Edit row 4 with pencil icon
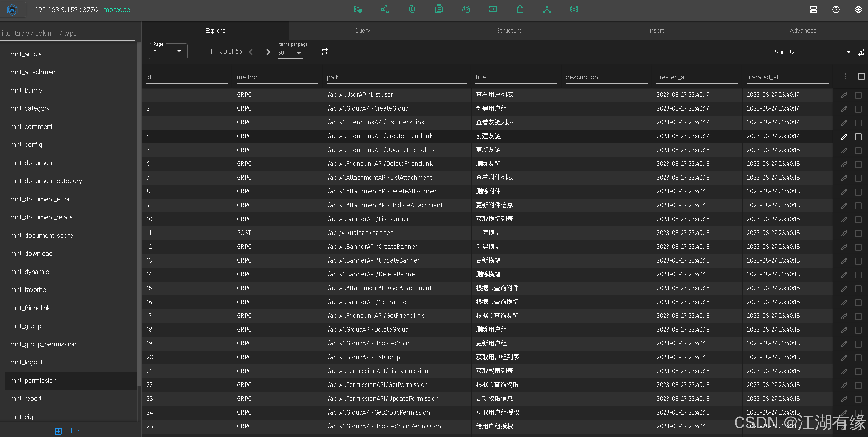Screen dimensions: 868x437 pyautogui.click(x=844, y=136)
